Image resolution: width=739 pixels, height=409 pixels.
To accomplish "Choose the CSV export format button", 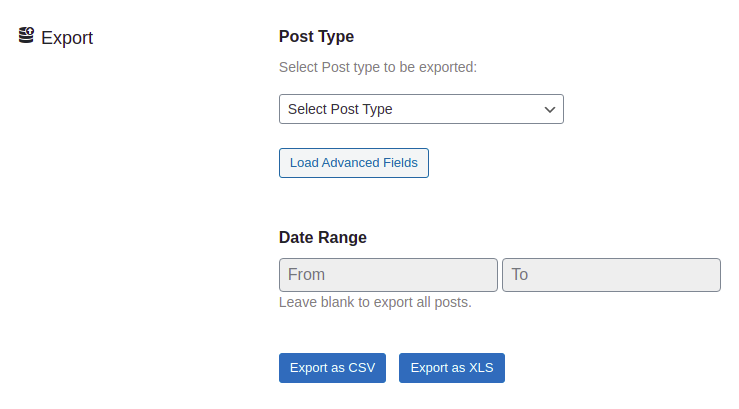I will point(332,368).
